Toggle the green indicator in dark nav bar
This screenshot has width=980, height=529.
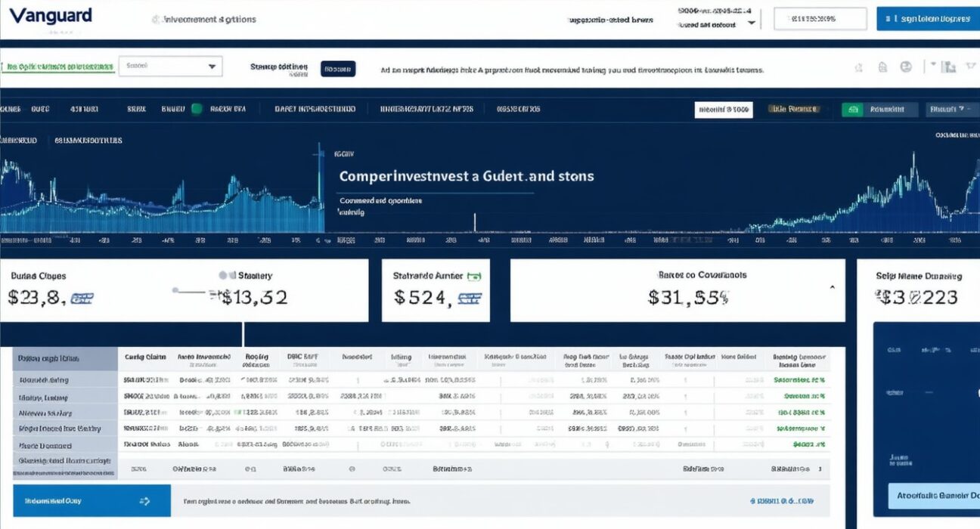[197, 109]
